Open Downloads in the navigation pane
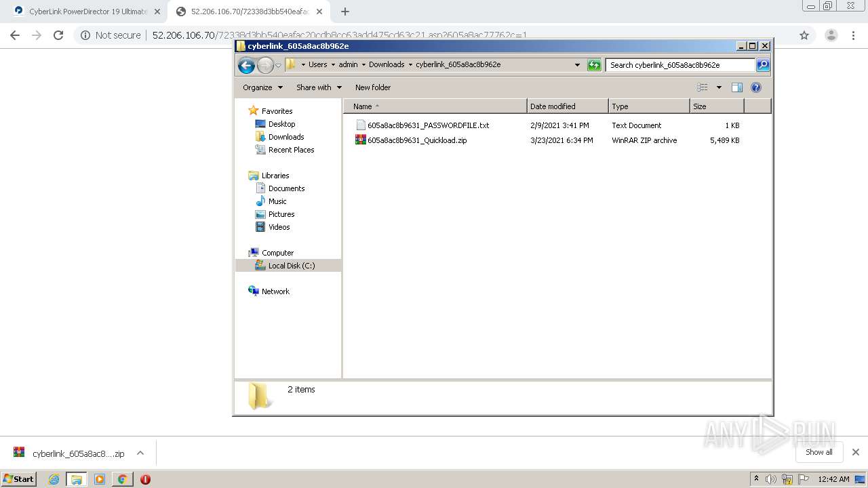The width and height of the screenshot is (868, 488). 285,137
